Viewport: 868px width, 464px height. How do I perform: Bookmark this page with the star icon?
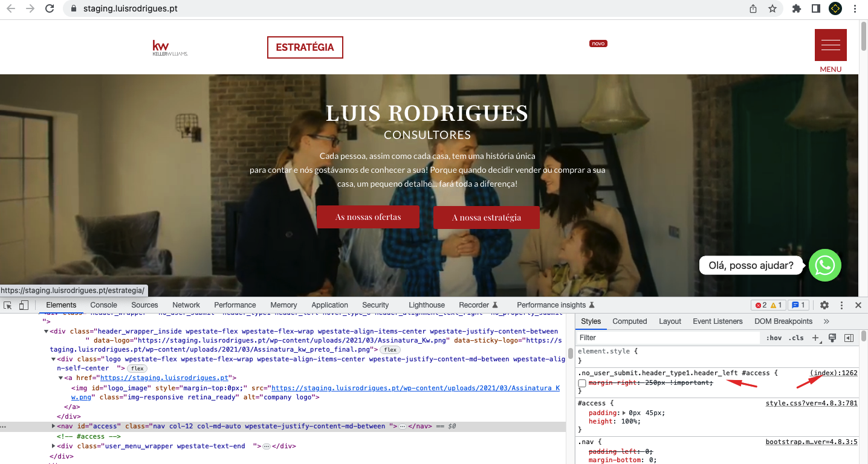(x=772, y=8)
